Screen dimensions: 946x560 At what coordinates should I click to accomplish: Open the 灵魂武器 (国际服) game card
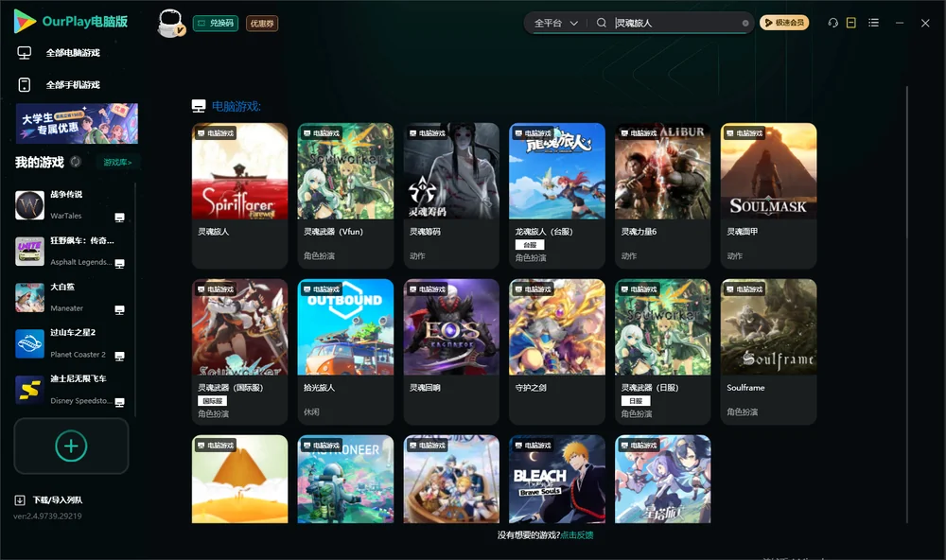(x=239, y=351)
